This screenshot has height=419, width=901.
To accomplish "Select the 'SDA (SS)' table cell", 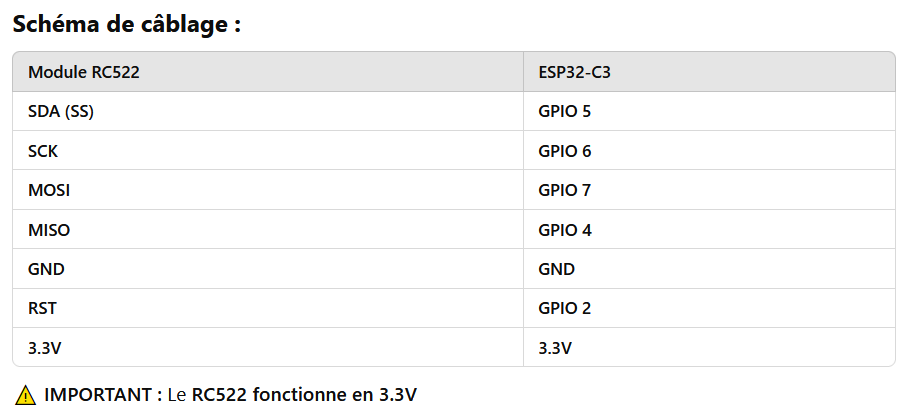I will click(268, 112).
